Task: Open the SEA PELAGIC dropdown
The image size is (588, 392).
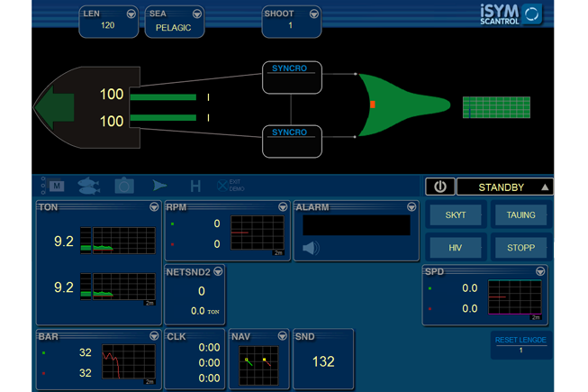Action: pyautogui.click(x=197, y=14)
